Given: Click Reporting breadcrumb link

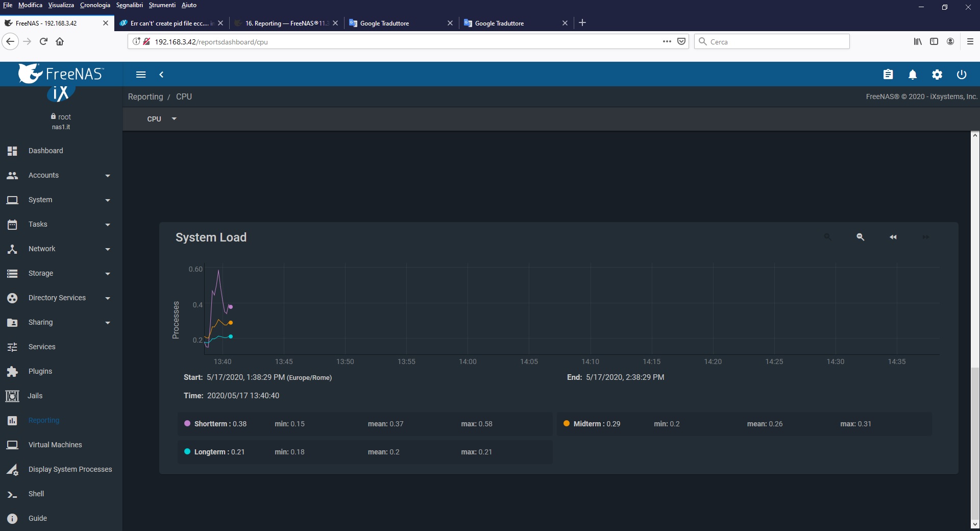Looking at the screenshot, I should 145,96.
